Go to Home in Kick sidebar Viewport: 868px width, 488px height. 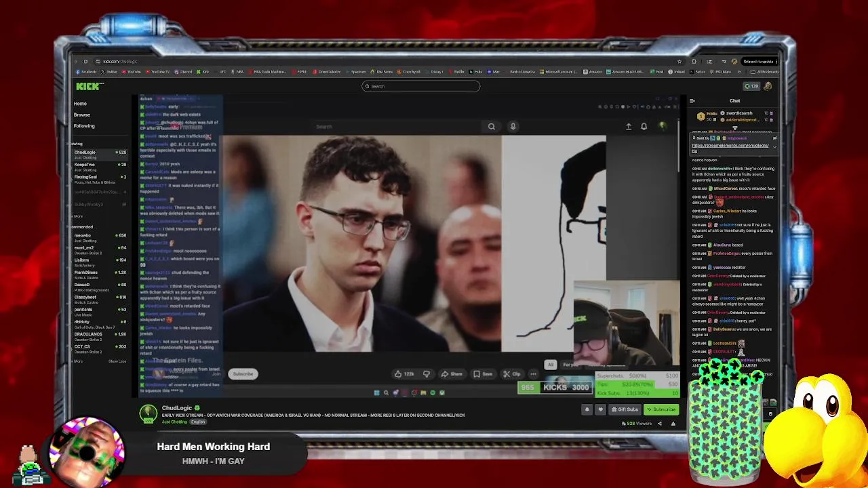80,104
